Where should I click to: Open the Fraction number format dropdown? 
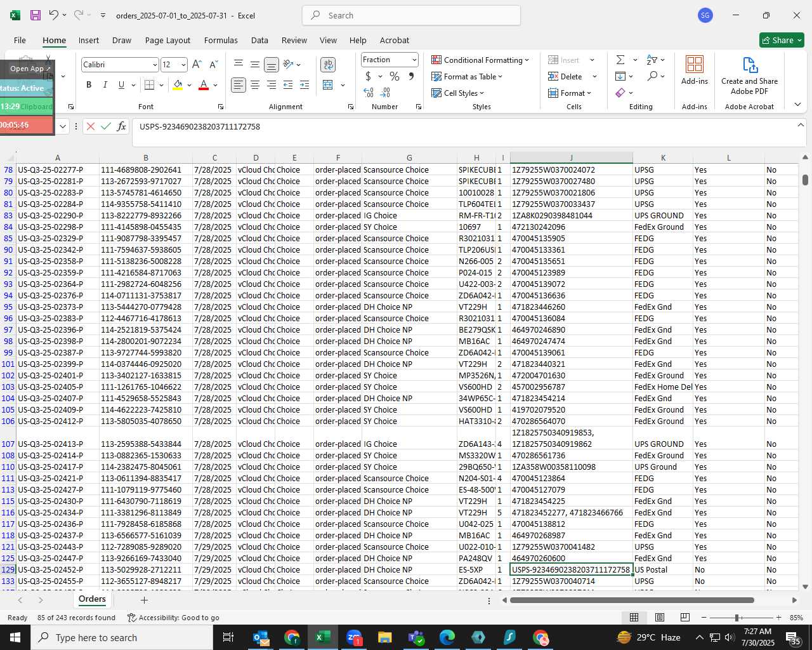pos(414,60)
